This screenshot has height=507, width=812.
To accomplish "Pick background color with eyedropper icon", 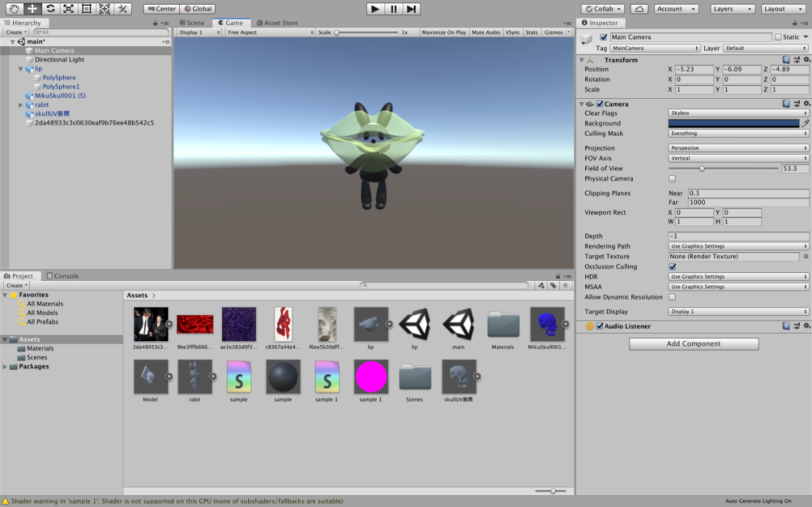I will click(805, 123).
